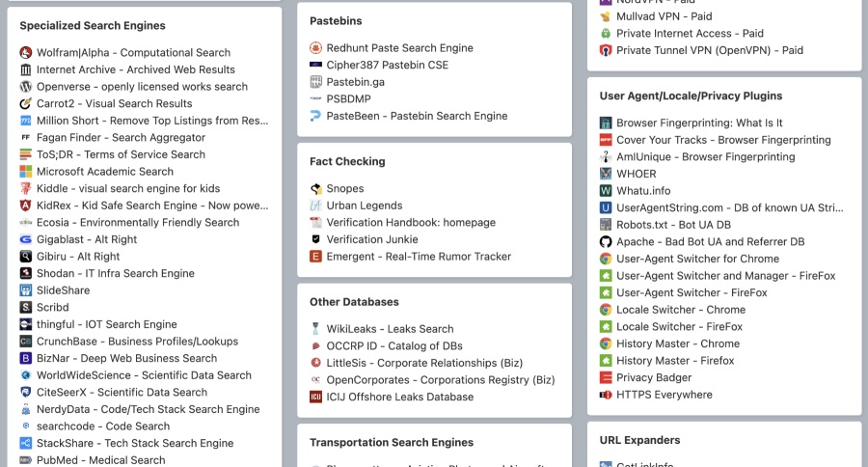Click the Wolfram|Alpha icon
This screenshot has width=868, height=467.
(26, 53)
